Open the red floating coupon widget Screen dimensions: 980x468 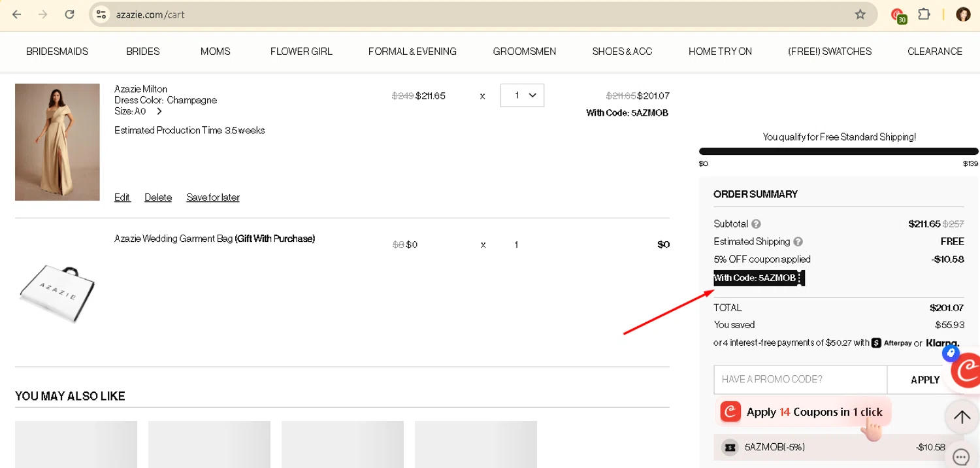967,372
